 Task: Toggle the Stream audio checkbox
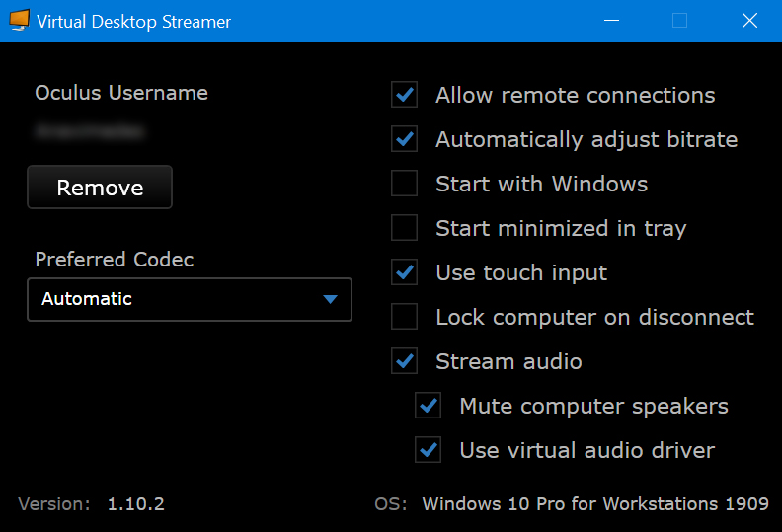(405, 361)
